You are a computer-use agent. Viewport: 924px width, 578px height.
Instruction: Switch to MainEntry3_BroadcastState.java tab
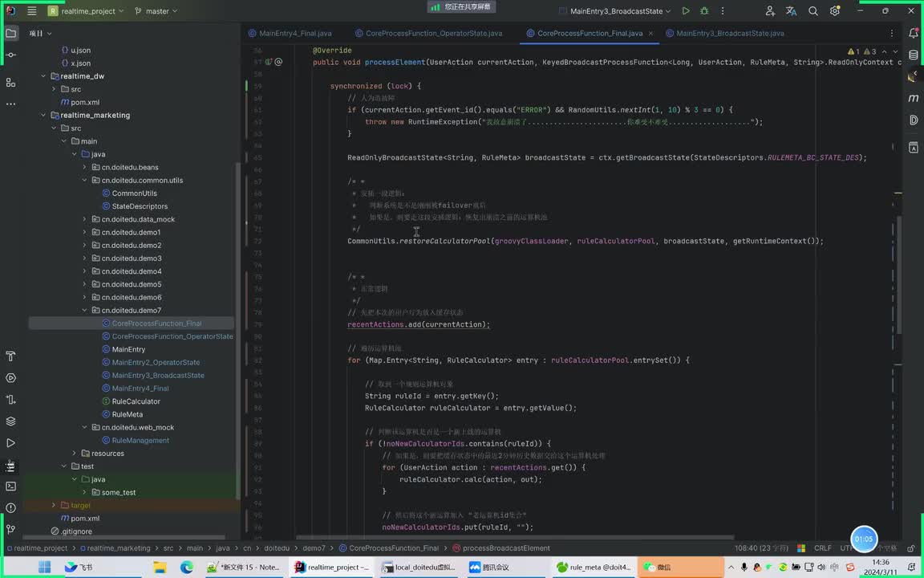click(725, 33)
